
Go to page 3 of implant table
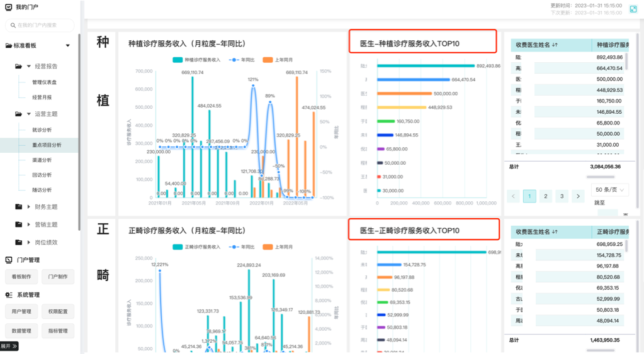point(562,196)
